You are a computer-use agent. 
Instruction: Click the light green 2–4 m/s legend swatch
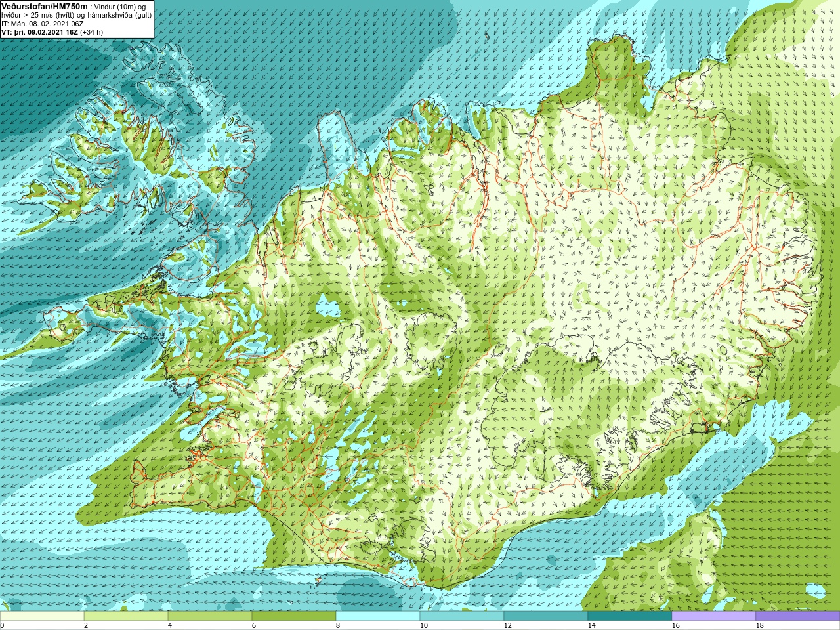tap(126, 616)
